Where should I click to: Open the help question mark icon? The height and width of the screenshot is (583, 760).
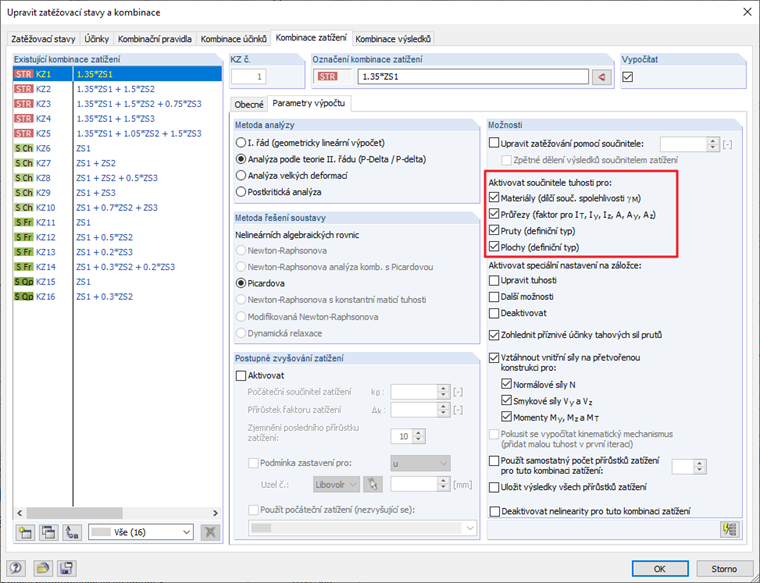16,568
